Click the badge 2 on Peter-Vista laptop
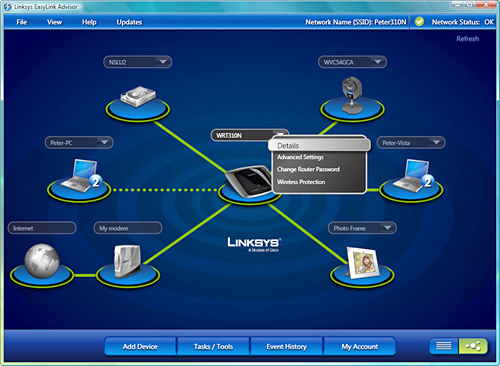Screen dimensions: 500x366 [x=428, y=182]
